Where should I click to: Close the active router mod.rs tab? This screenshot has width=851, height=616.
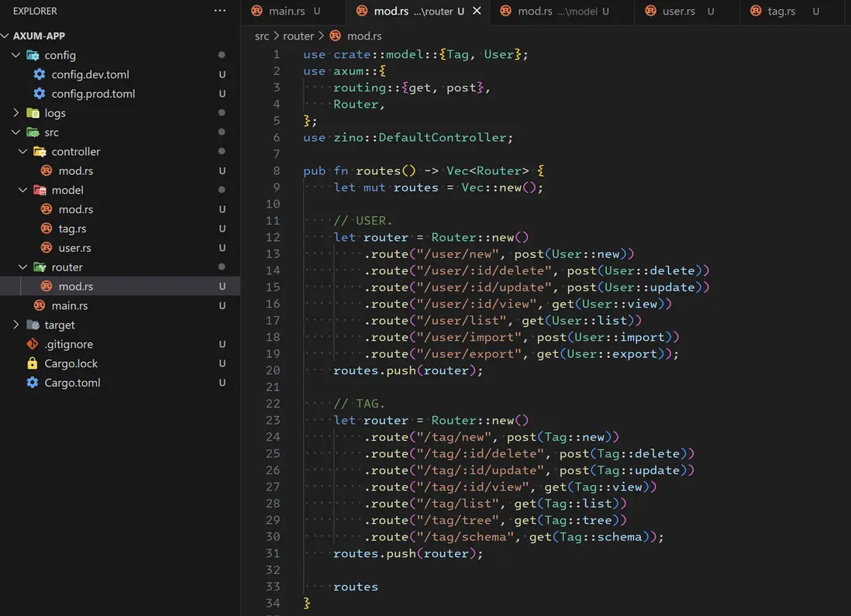click(477, 11)
